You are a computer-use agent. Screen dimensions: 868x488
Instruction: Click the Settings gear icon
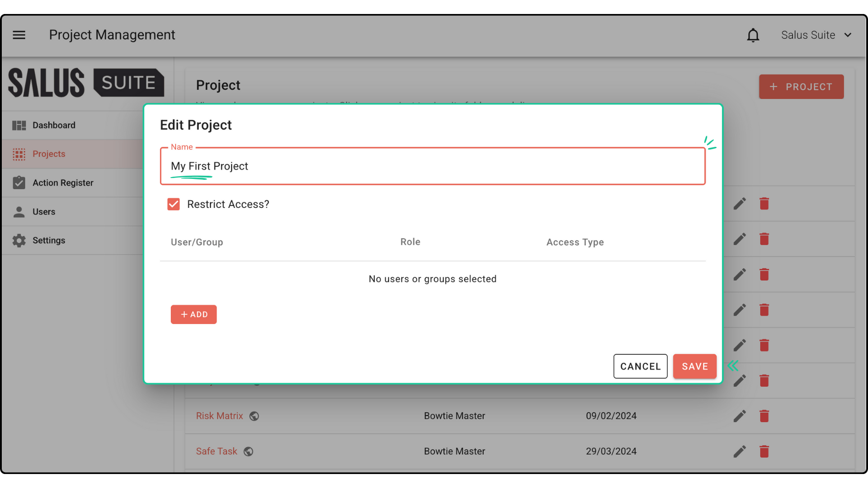coord(19,240)
